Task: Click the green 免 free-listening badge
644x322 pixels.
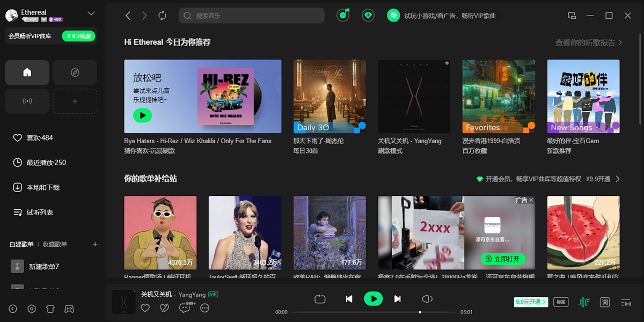Action: (x=393, y=16)
